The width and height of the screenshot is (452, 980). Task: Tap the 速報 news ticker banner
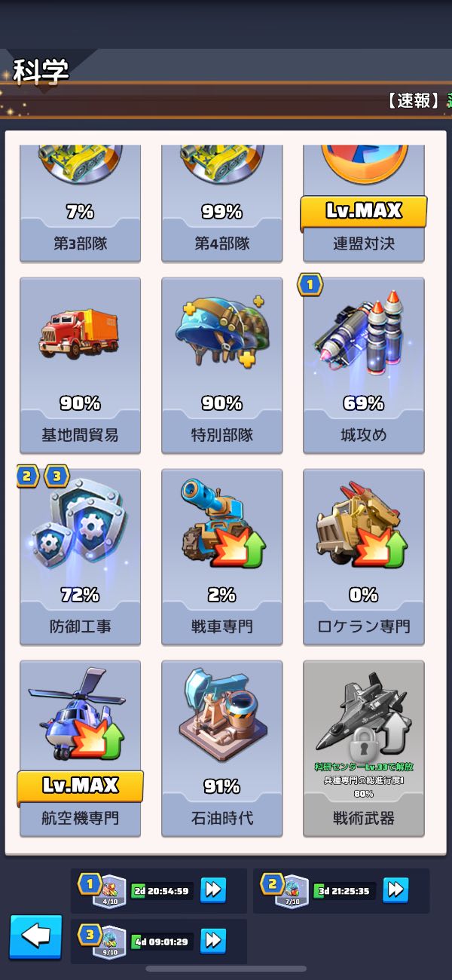pyautogui.click(x=418, y=101)
